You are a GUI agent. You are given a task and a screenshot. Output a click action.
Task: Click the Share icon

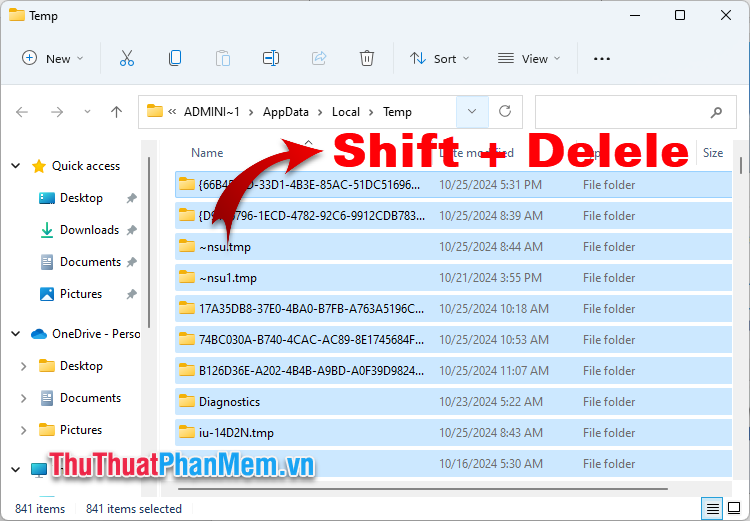(x=319, y=58)
